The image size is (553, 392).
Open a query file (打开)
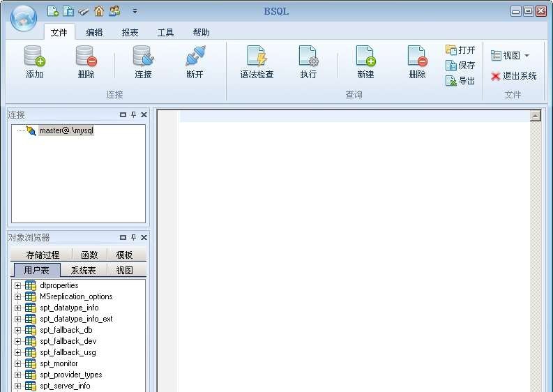[x=460, y=50]
